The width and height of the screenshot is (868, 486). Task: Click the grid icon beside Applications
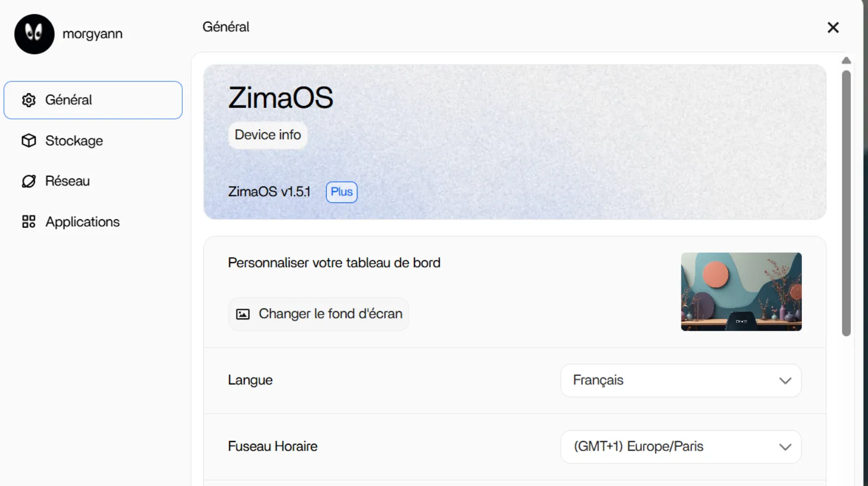(29, 222)
